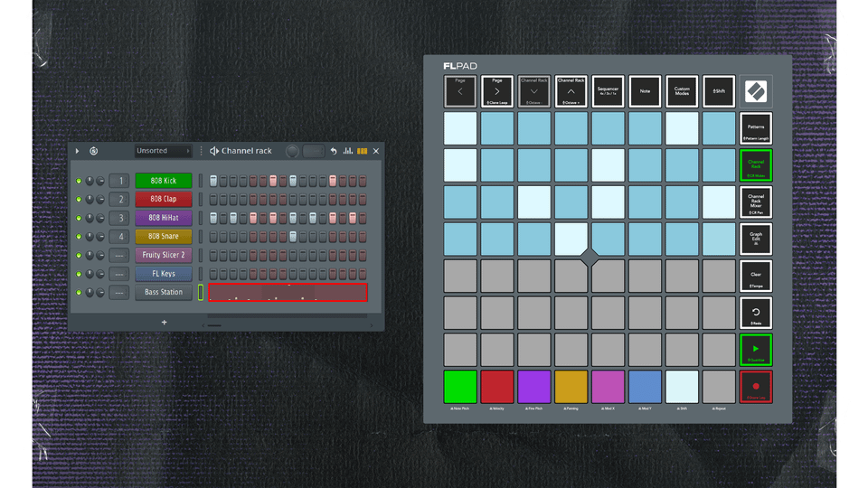Click the 808 Clap channel button
The height and width of the screenshot is (488, 868).
[164, 199]
